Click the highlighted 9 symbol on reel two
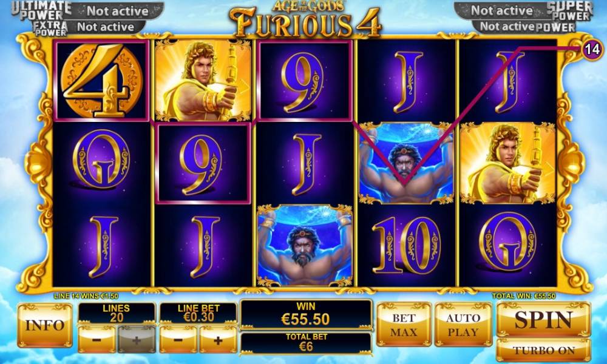The height and width of the screenshot is (364, 607). tap(203, 163)
